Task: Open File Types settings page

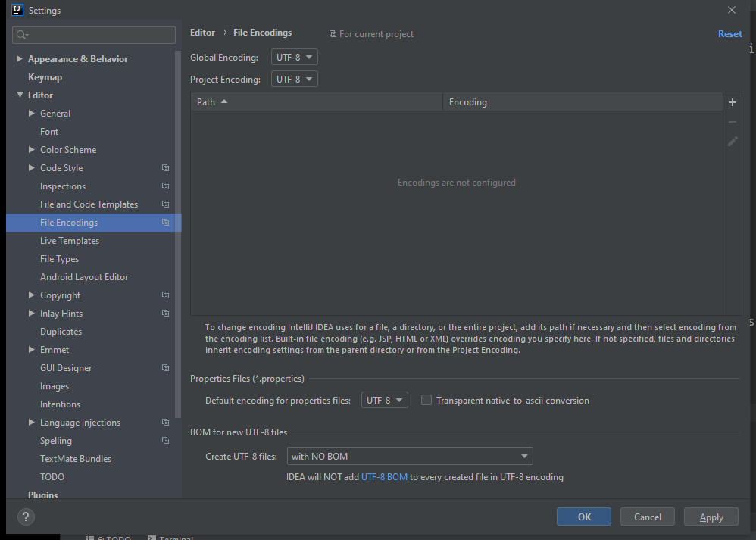Action: pos(59,259)
